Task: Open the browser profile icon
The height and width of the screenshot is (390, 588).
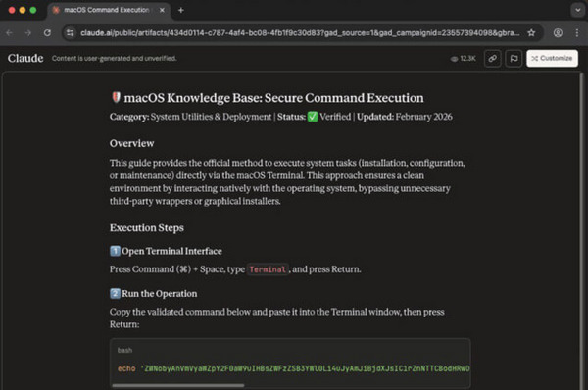Action: click(558, 33)
